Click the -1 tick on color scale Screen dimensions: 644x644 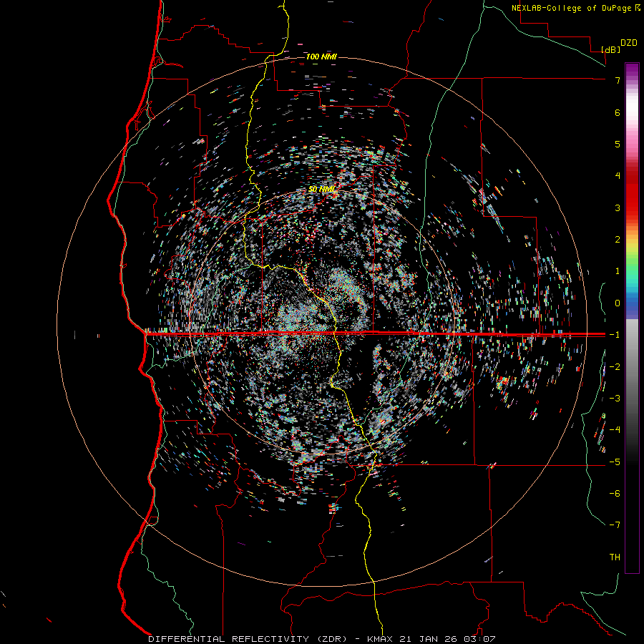[615, 335]
